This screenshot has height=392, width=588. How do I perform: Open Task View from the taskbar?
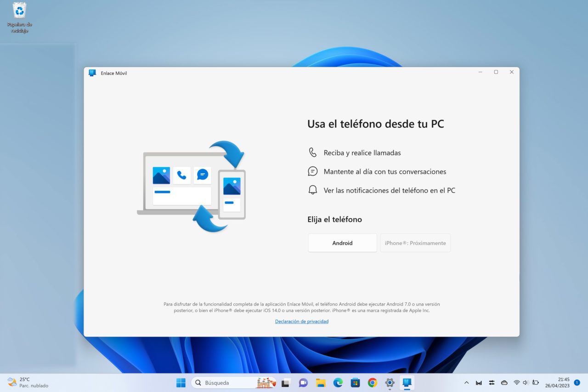point(286,382)
